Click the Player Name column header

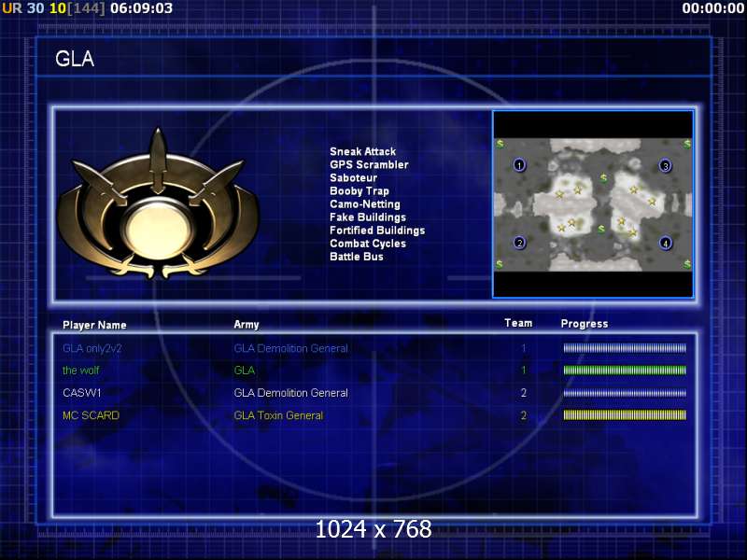(94, 325)
